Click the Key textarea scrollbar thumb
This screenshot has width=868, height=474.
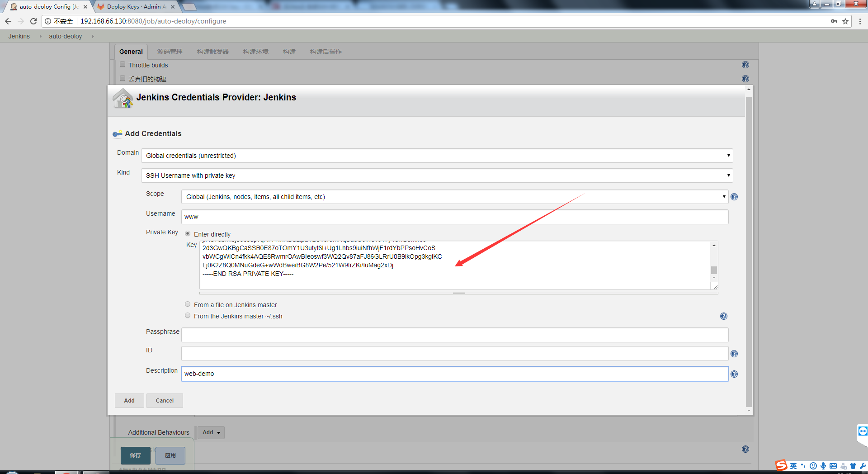coord(714,270)
